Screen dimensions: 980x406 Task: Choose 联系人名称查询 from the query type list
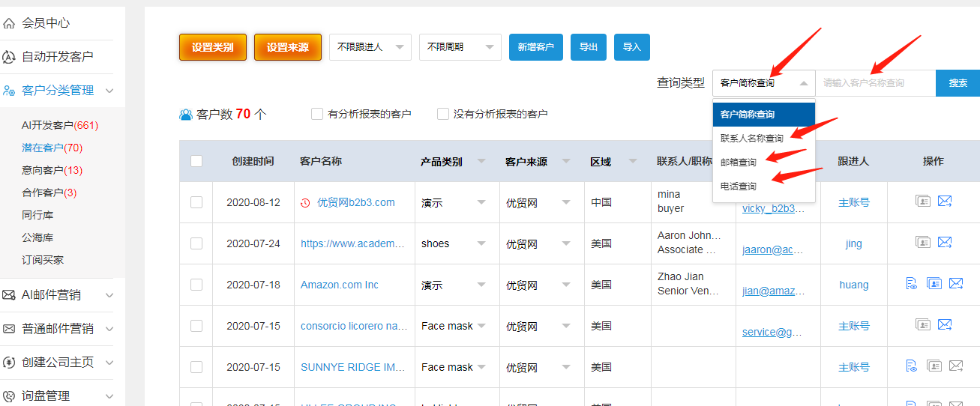click(x=763, y=139)
